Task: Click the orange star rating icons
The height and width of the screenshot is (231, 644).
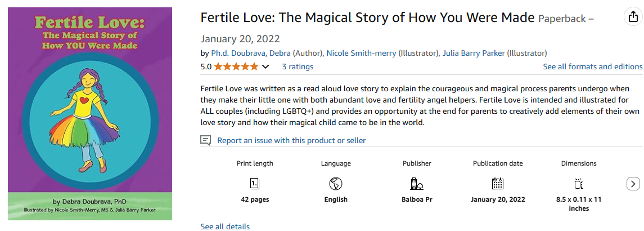Action: (x=236, y=66)
